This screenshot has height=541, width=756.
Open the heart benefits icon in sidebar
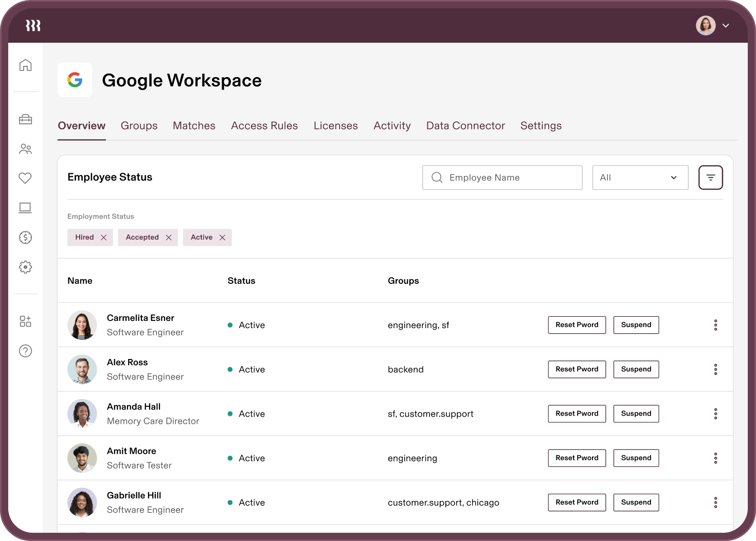pos(25,178)
